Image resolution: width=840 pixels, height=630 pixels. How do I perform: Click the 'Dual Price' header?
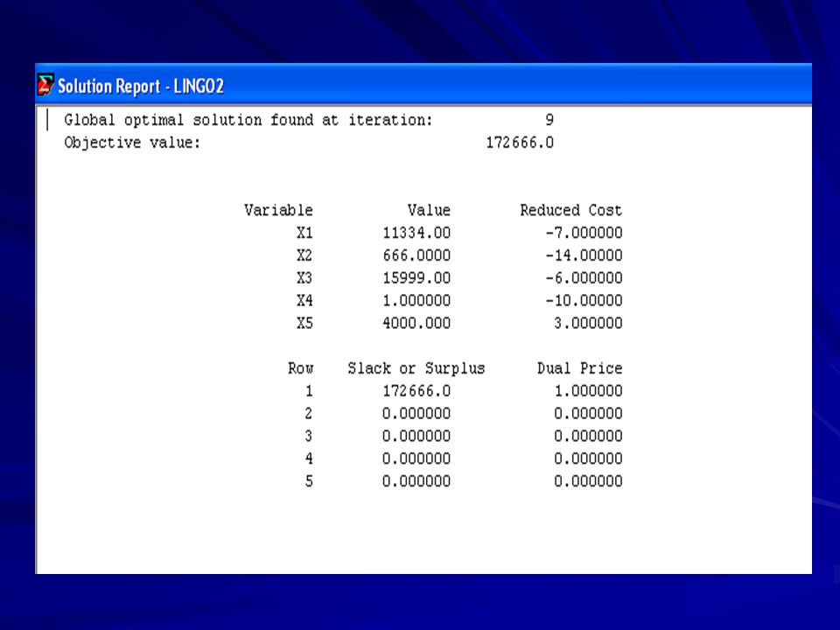click(x=579, y=368)
